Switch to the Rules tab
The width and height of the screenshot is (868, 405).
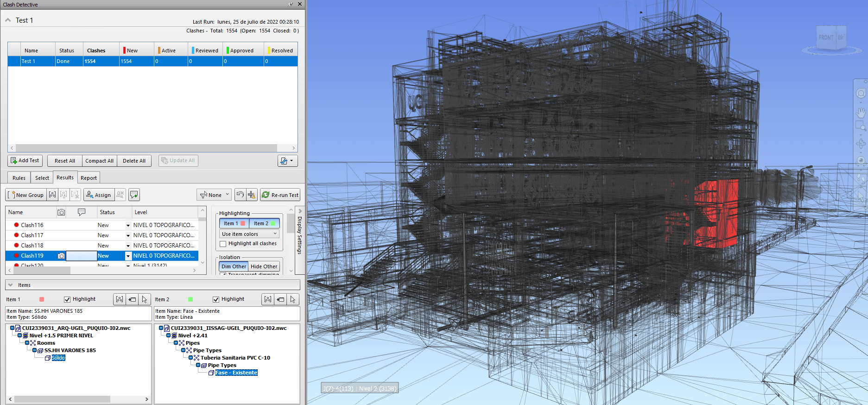pyautogui.click(x=19, y=178)
